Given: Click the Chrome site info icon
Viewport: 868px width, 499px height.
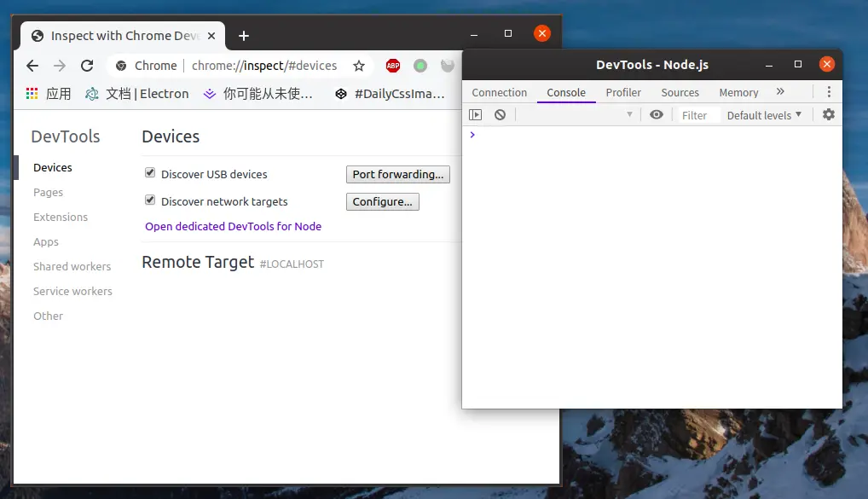Looking at the screenshot, I should click(x=121, y=66).
